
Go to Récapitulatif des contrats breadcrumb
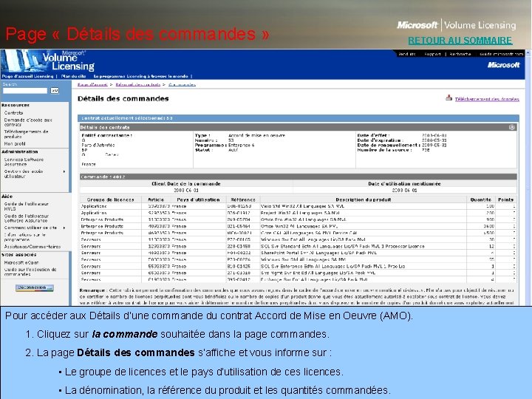pos(137,84)
